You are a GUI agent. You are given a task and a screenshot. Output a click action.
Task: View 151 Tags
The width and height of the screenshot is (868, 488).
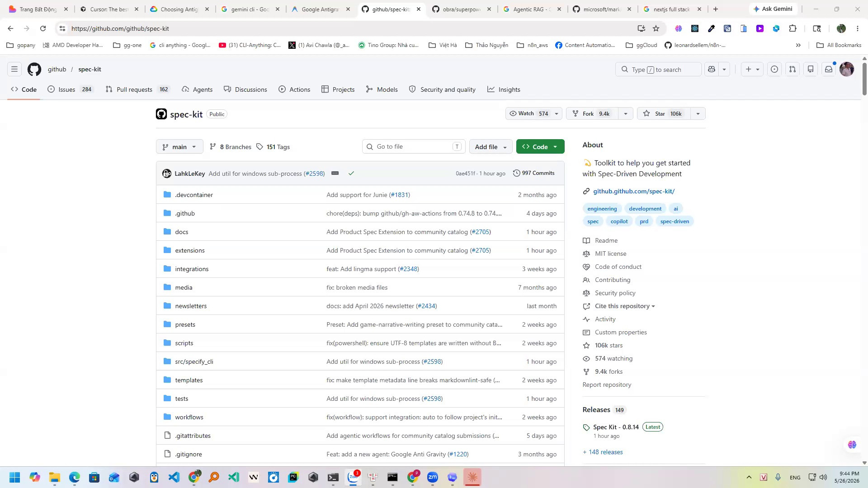pyautogui.click(x=273, y=147)
